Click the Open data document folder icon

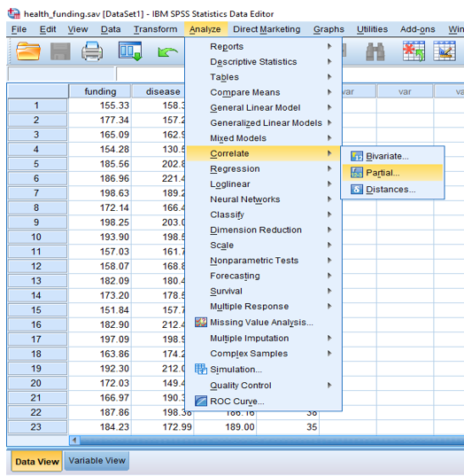point(28,51)
